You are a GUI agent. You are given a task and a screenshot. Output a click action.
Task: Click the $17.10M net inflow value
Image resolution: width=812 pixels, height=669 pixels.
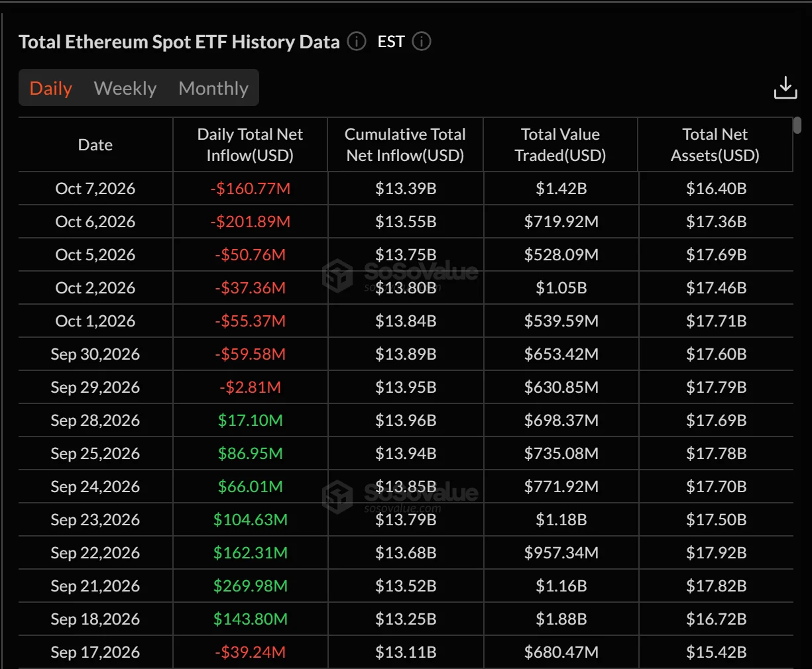tap(251, 421)
